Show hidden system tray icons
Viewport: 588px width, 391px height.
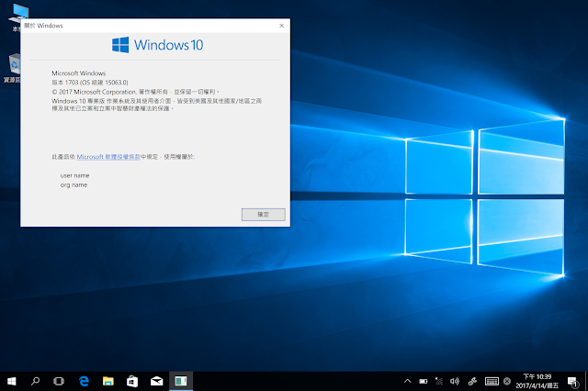coord(407,381)
